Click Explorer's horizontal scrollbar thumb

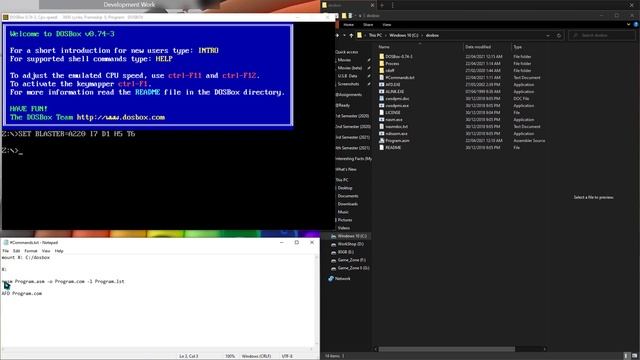point(447,349)
